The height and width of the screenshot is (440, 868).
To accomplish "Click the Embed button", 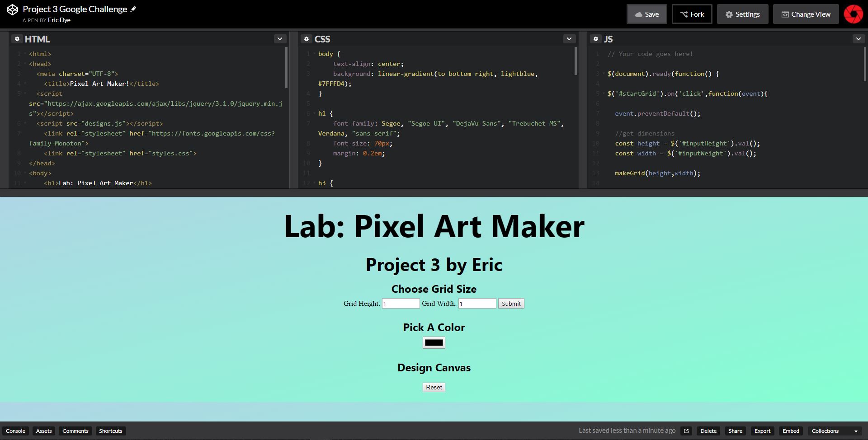I will coord(791,431).
